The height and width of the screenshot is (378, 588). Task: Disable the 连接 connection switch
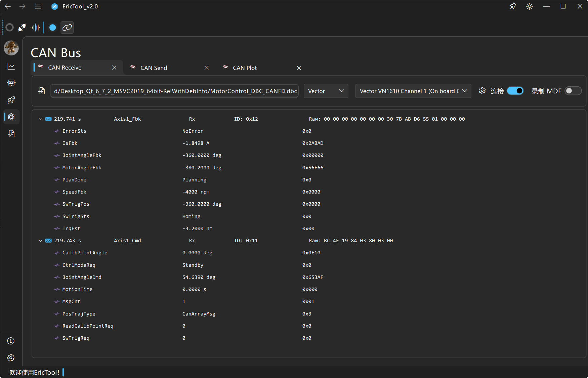point(515,91)
